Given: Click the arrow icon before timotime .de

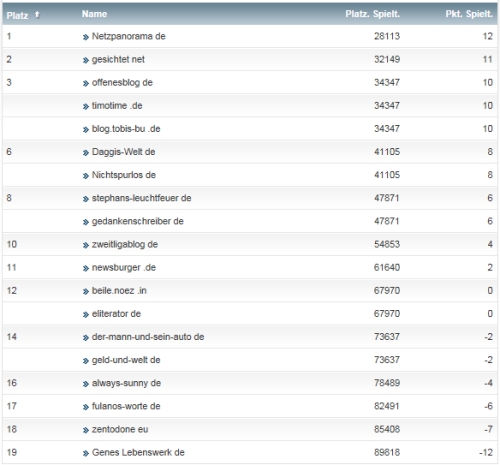Looking at the screenshot, I should coord(86,107).
